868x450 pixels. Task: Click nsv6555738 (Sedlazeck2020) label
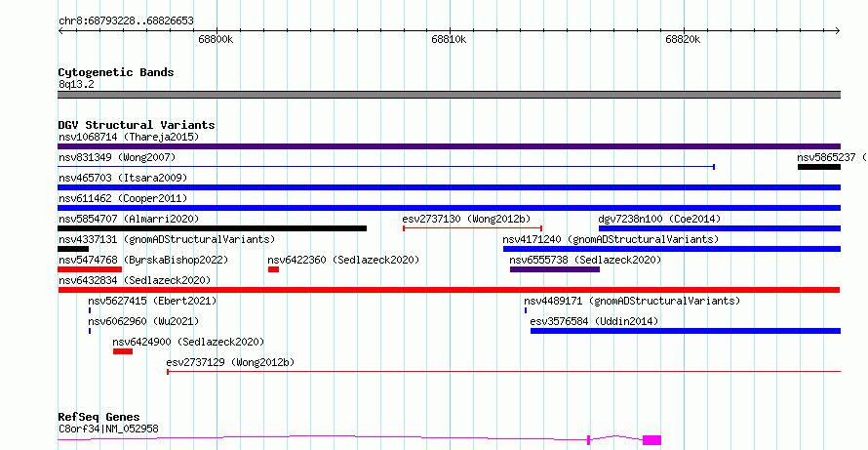[585, 260]
